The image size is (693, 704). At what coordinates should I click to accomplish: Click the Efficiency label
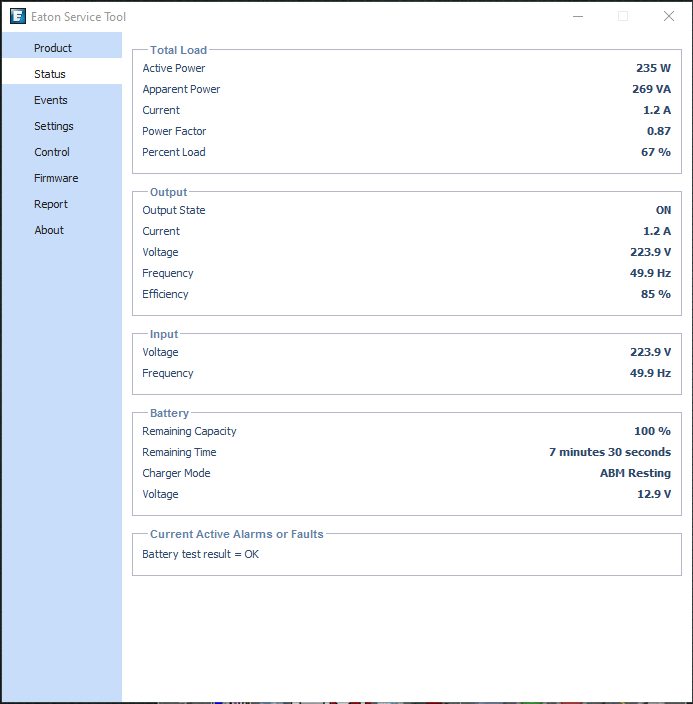[x=165, y=294]
